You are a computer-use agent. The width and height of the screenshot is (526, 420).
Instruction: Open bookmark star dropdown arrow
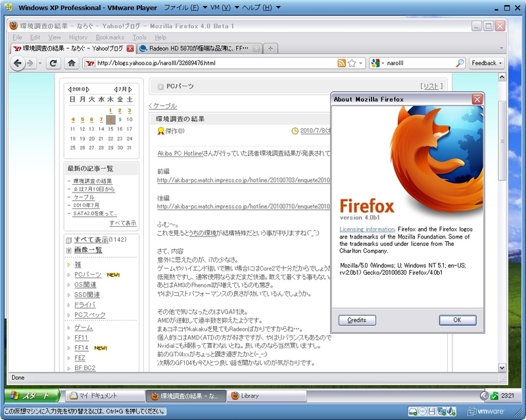pyautogui.click(x=360, y=63)
